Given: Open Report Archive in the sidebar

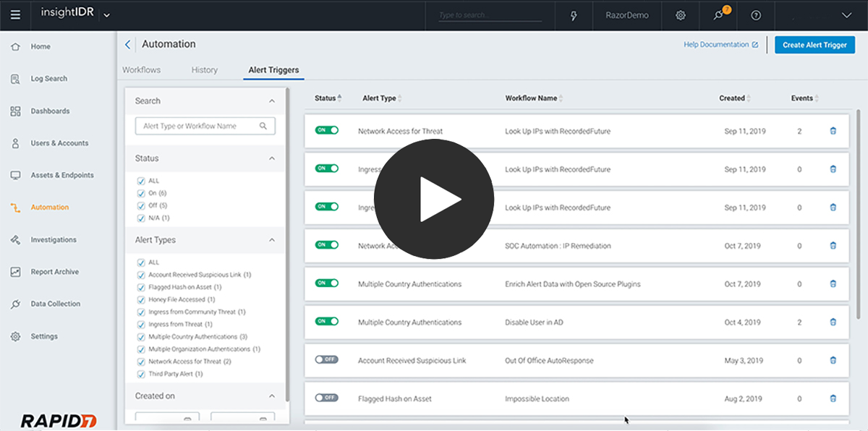Looking at the screenshot, I should coord(55,272).
